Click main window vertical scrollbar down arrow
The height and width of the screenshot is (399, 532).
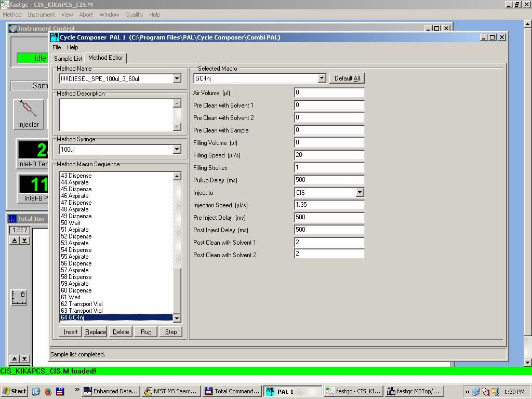click(528, 363)
